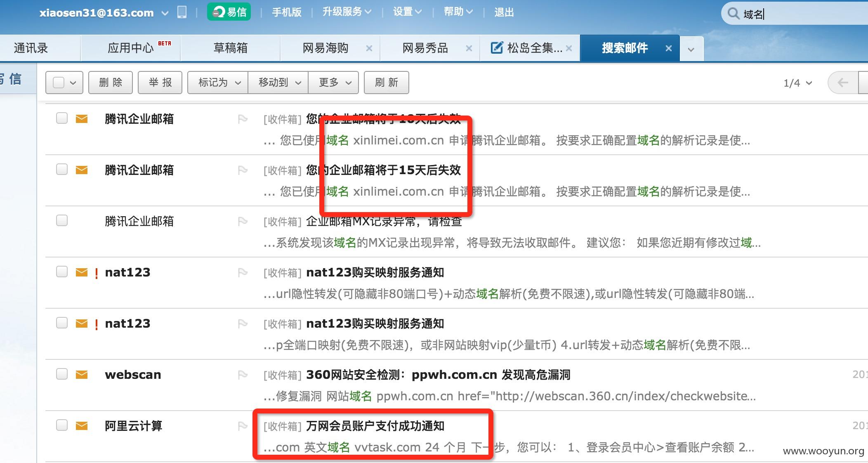Screen dimensions: 868x463
Task: Close the 松岛全集 tab
Action: tap(569, 48)
